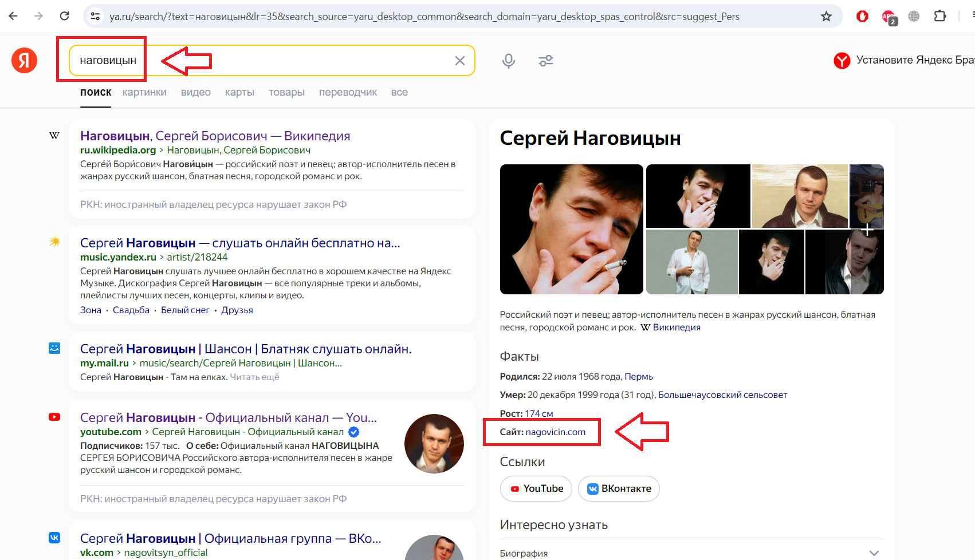Expand the Биография section chevron

(x=874, y=553)
